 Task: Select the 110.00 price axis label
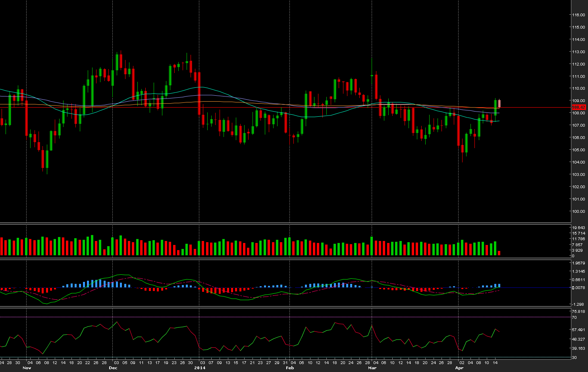point(578,89)
